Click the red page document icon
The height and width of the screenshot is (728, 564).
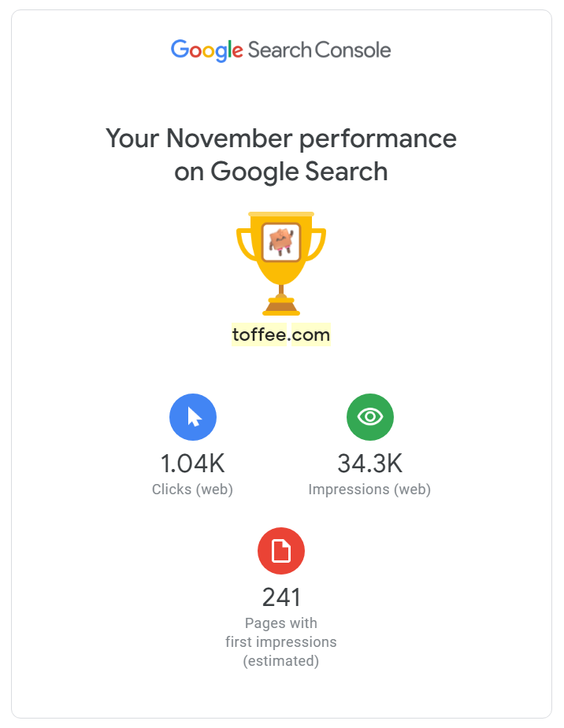[x=281, y=551]
